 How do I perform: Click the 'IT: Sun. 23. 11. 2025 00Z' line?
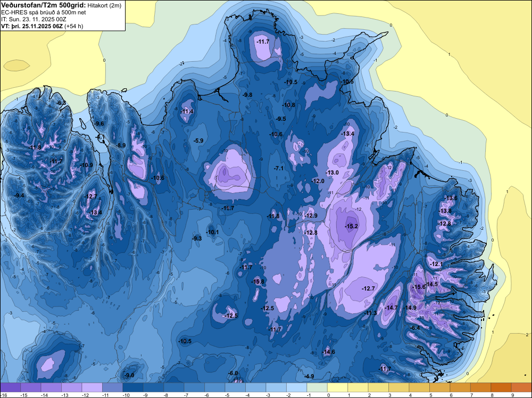click(34, 19)
